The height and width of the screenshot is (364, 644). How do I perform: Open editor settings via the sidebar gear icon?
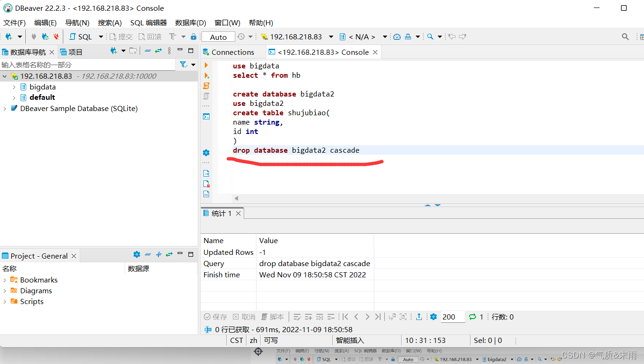(x=206, y=153)
